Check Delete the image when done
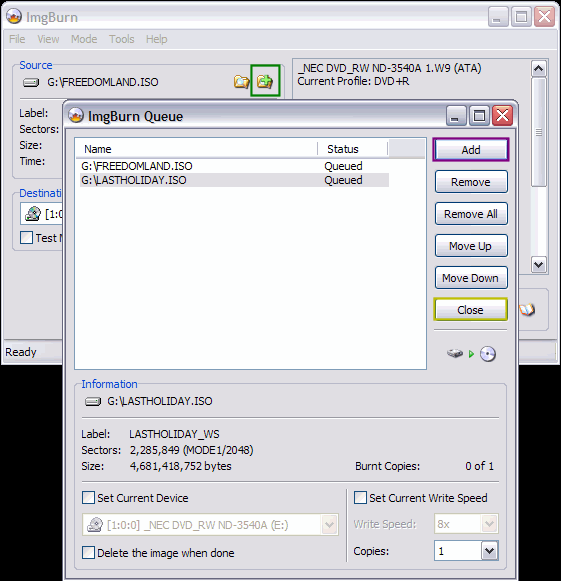The height and width of the screenshot is (581, 561). (x=88, y=552)
